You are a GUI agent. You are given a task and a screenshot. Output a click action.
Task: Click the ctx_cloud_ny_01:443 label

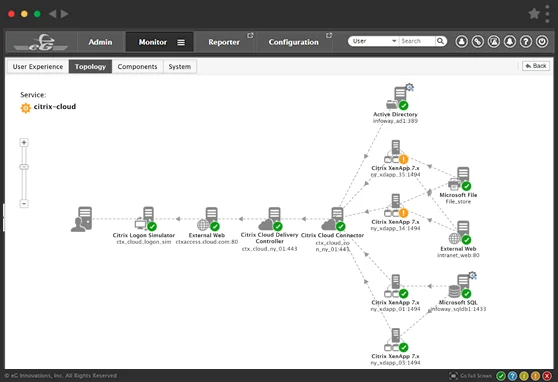tap(269, 248)
